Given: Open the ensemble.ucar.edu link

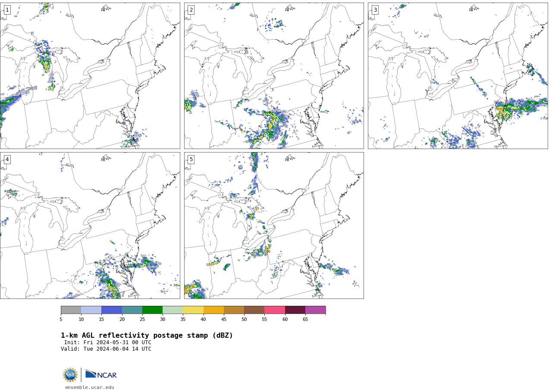Looking at the screenshot, I should coord(90,387).
